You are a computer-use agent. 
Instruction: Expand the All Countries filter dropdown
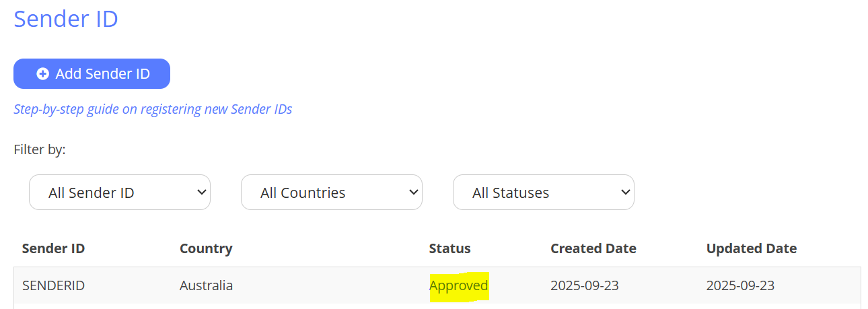pos(331,193)
